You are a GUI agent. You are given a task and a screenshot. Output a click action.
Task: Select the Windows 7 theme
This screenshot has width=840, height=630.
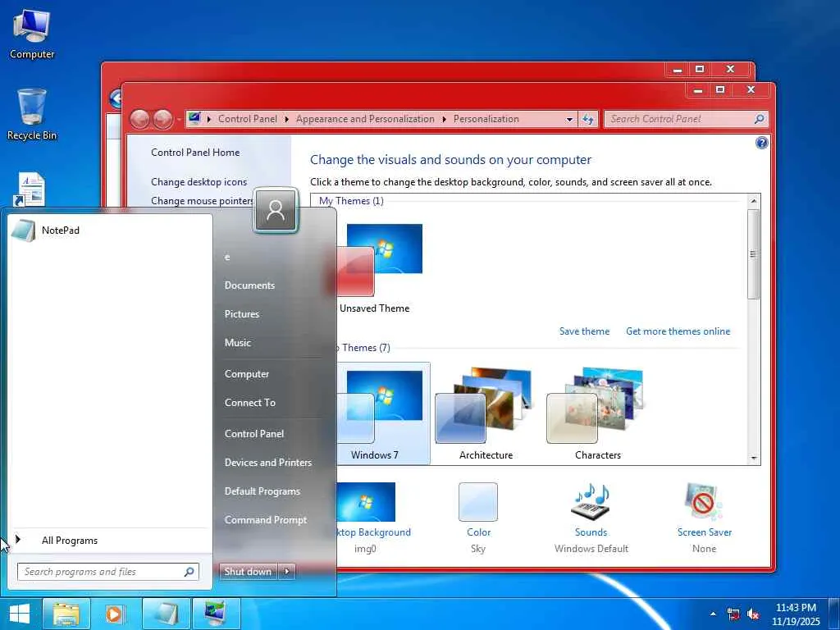tap(383, 413)
